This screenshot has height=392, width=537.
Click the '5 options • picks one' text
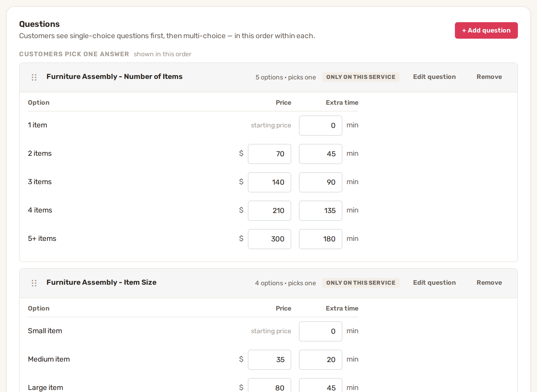pyautogui.click(x=286, y=77)
